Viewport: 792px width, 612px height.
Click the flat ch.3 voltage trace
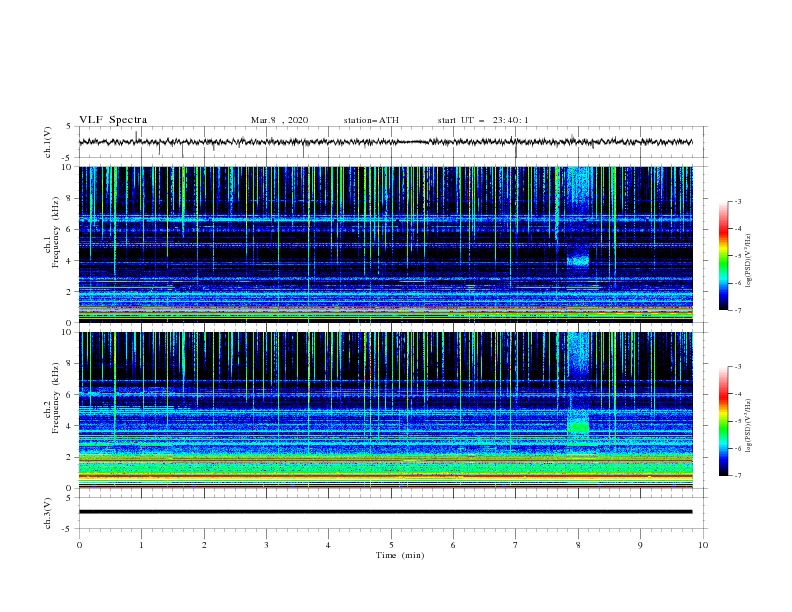pos(385,512)
